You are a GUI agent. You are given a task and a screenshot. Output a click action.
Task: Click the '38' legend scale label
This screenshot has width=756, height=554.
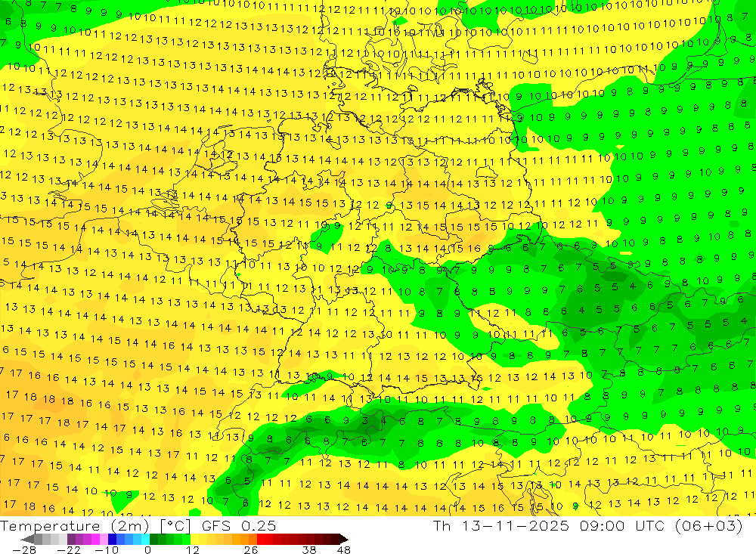click(x=309, y=549)
